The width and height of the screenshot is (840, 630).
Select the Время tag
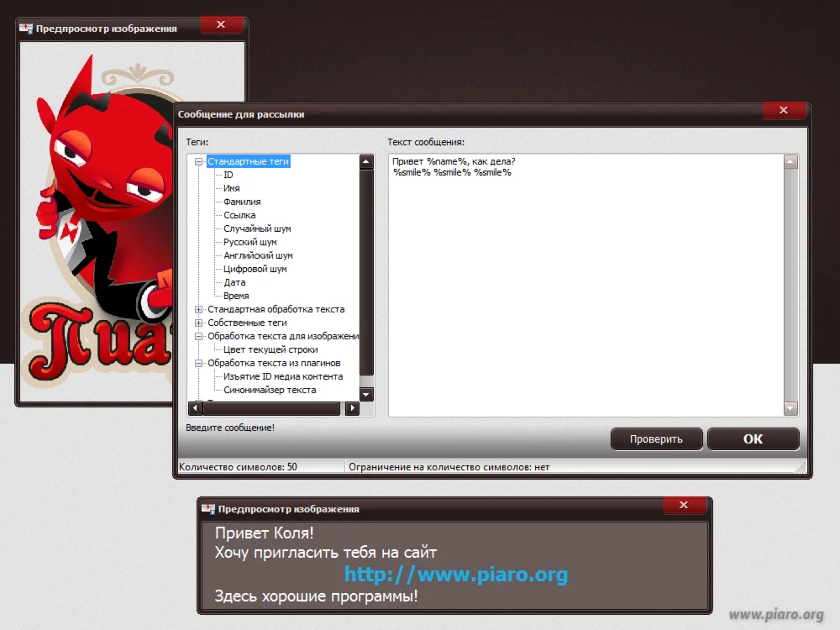[x=236, y=296]
